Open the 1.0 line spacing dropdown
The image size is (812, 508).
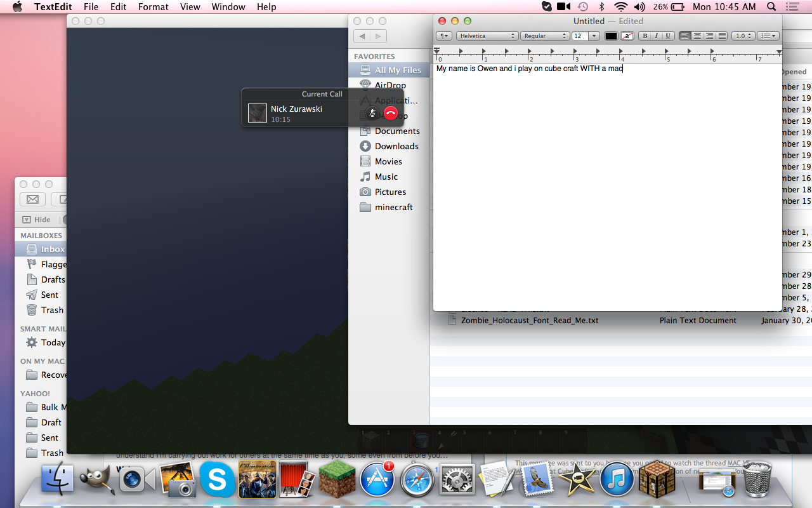point(743,36)
